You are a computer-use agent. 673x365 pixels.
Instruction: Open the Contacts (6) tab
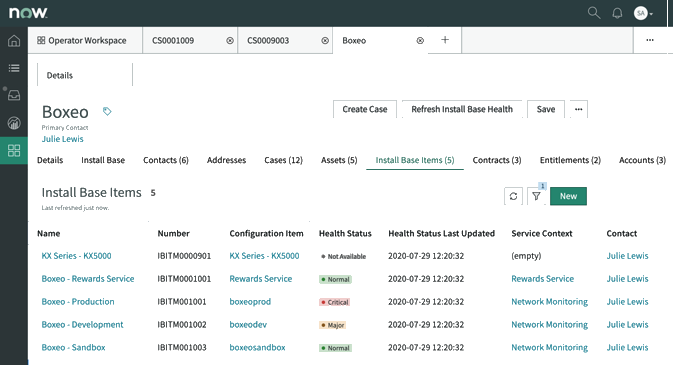click(166, 160)
